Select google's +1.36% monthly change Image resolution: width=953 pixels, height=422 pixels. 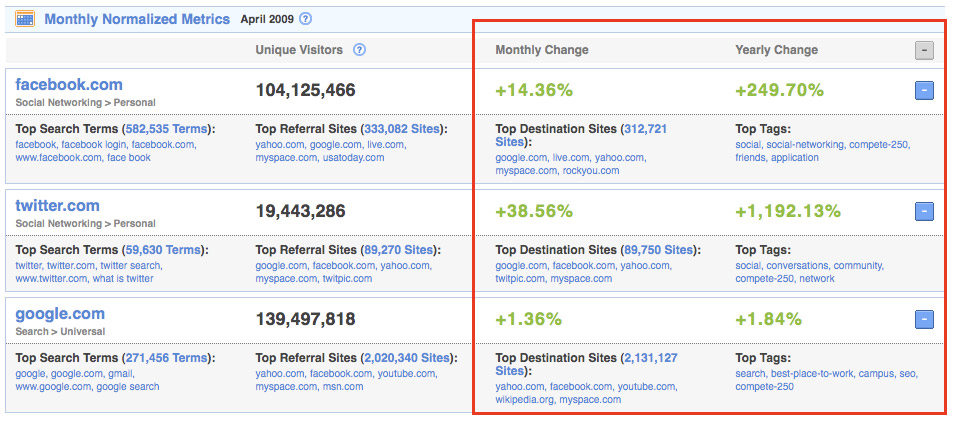pos(529,319)
